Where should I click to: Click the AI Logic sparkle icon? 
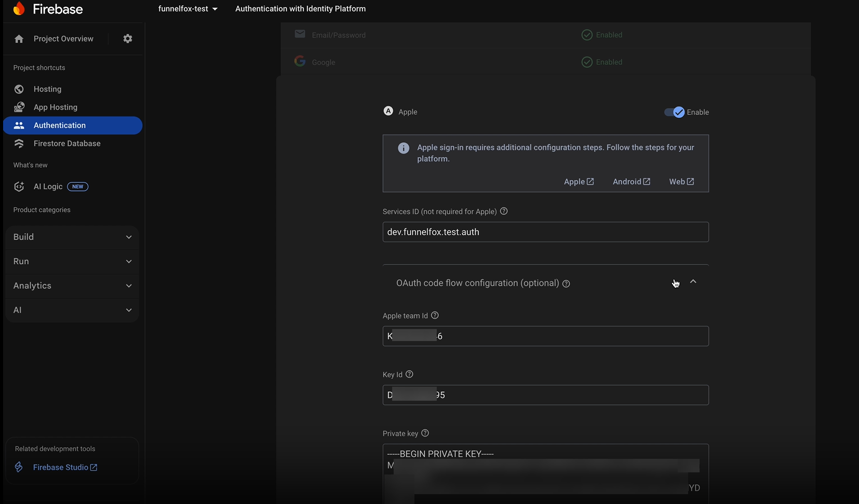tap(19, 186)
